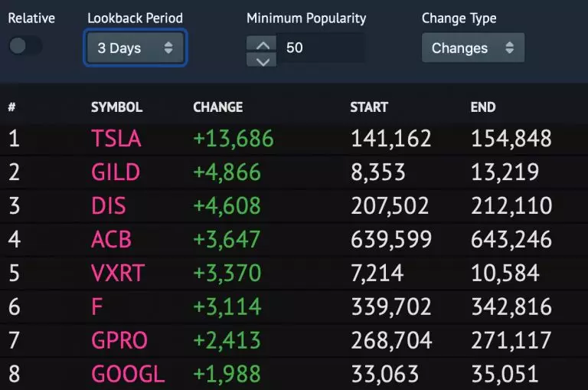Open the Change Type dropdown
The image size is (588, 390).
[x=473, y=48]
